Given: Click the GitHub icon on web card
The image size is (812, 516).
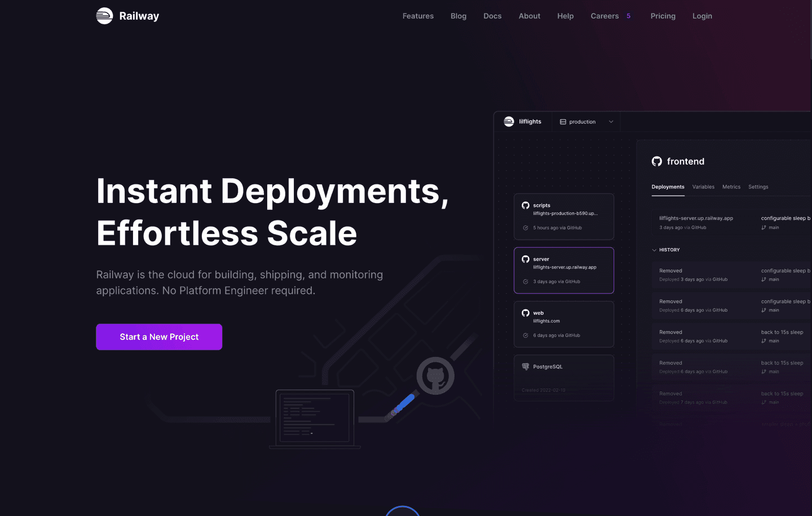Looking at the screenshot, I should [526, 313].
